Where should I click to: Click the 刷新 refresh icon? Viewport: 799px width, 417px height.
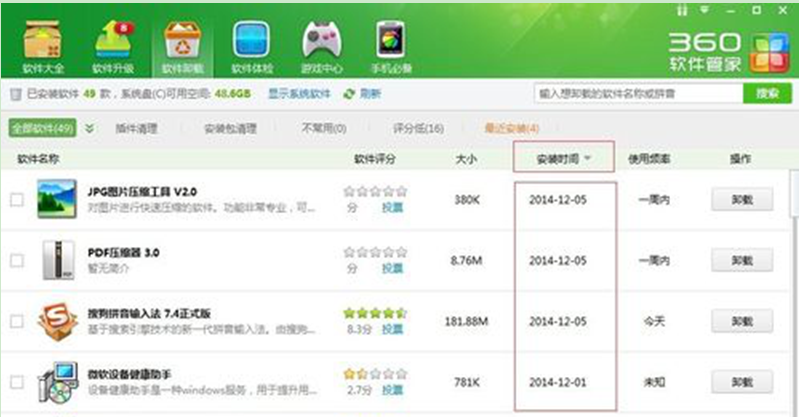pos(349,93)
